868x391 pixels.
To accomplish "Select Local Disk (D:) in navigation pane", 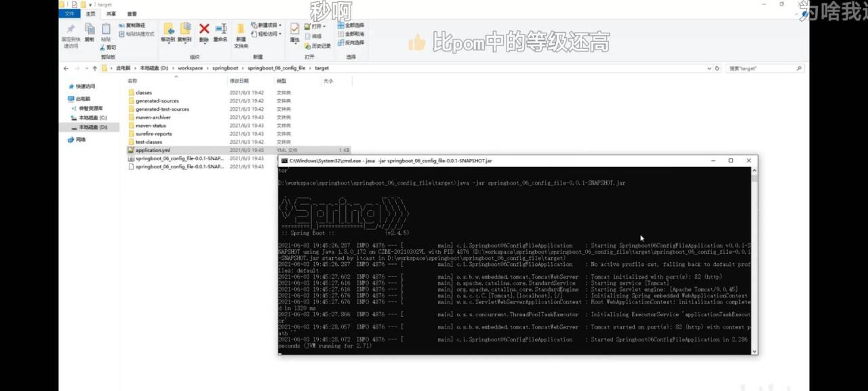I will click(90, 127).
